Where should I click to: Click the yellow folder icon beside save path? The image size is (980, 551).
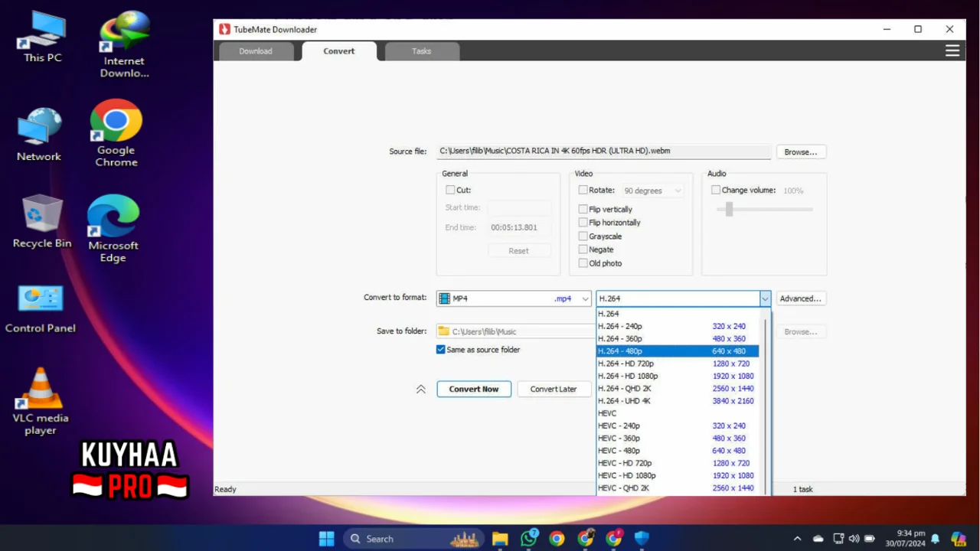pyautogui.click(x=443, y=331)
